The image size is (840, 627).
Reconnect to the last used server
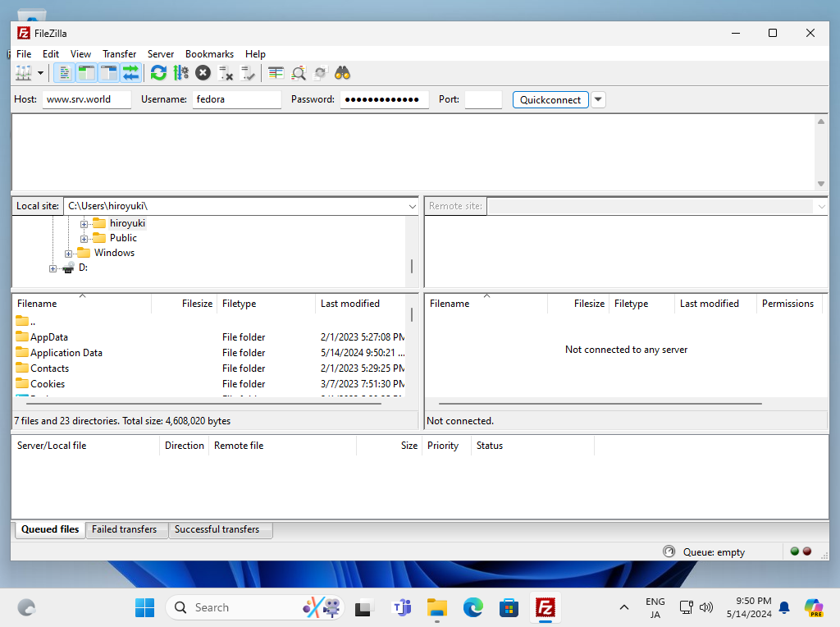(248, 73)
